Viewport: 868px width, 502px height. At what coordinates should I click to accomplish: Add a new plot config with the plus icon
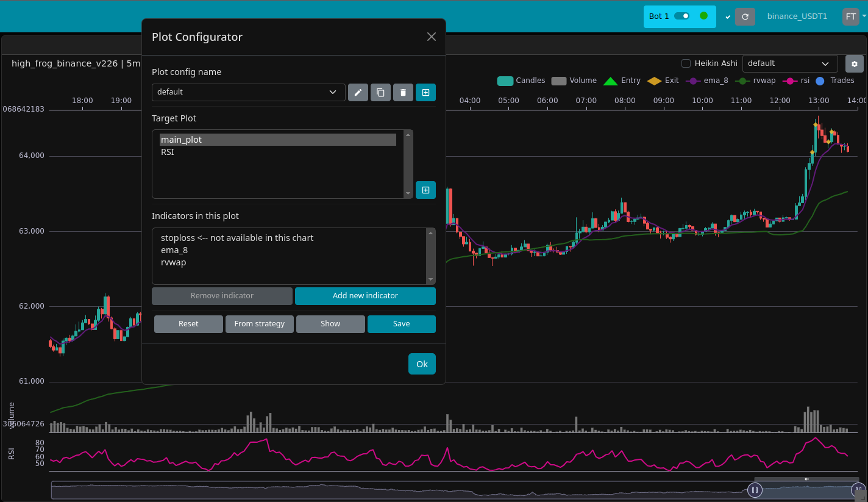click(x=425, y=92)
